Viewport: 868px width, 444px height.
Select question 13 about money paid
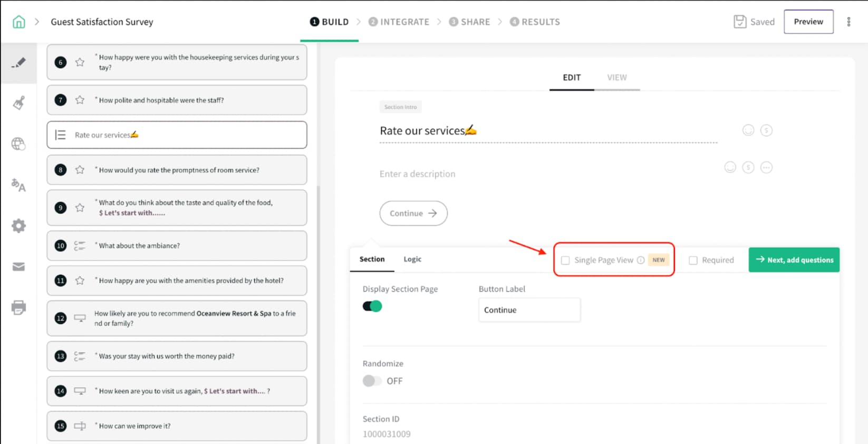point(177,356)
